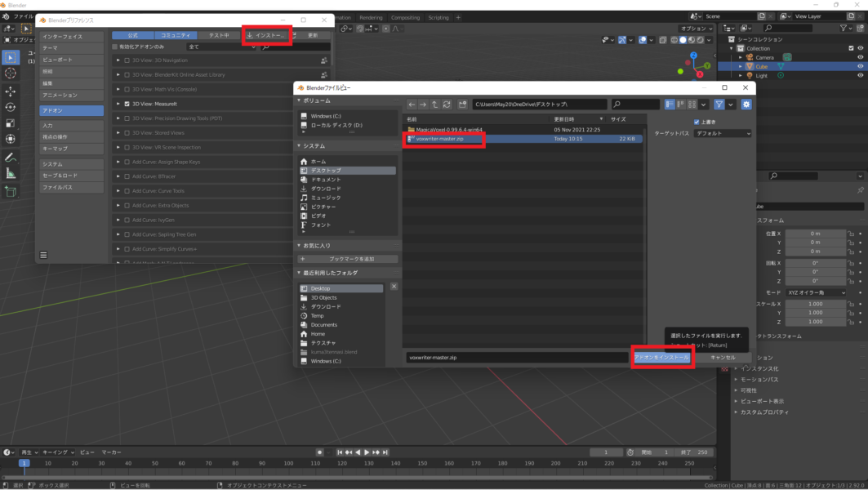Collapse the システム panel in file browser

coord(300,145)
